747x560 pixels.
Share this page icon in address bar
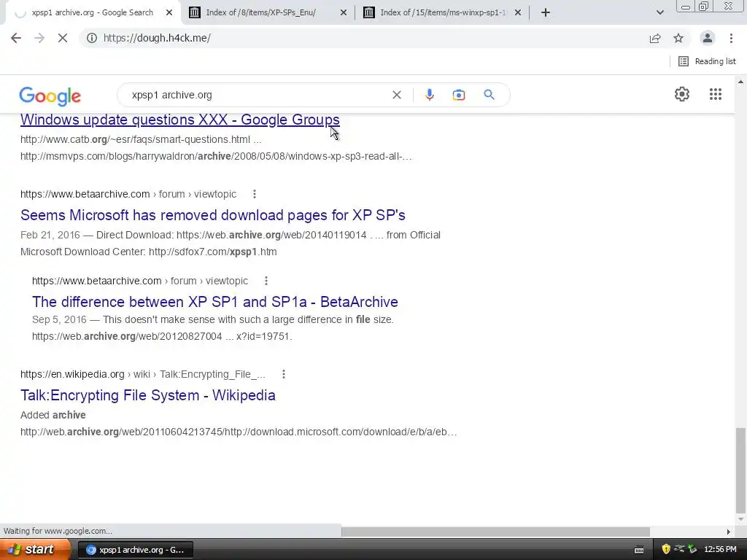coord(655,38)
